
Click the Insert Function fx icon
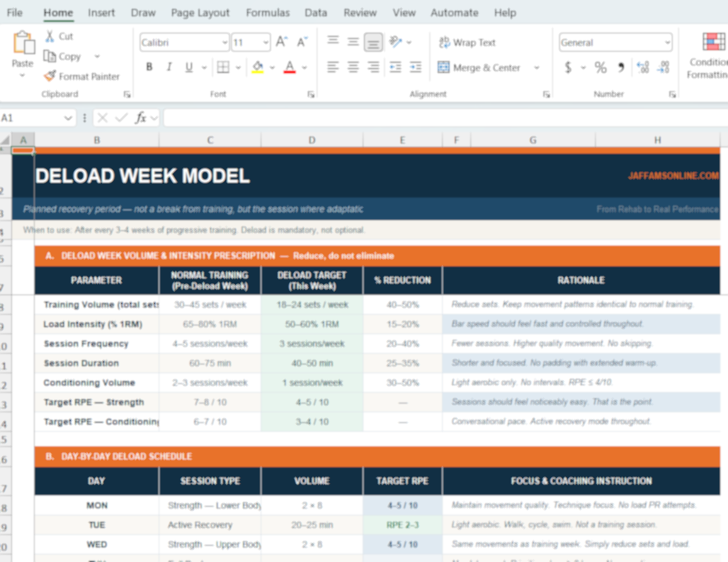point(141,118)
